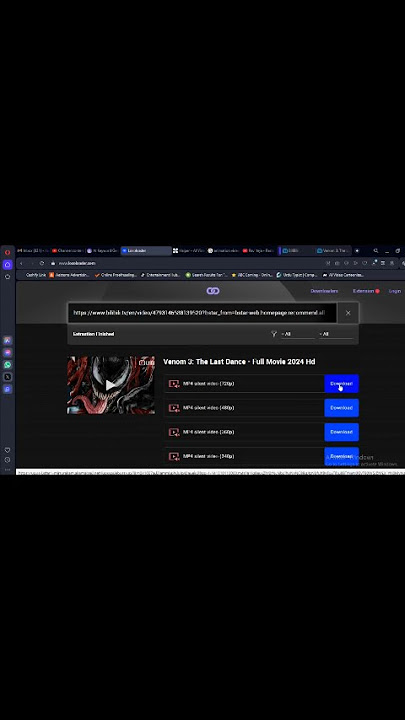Open the AI Video Generator bookmark
The width and height of the screenshot is (405, 720).
click(343, 275)
